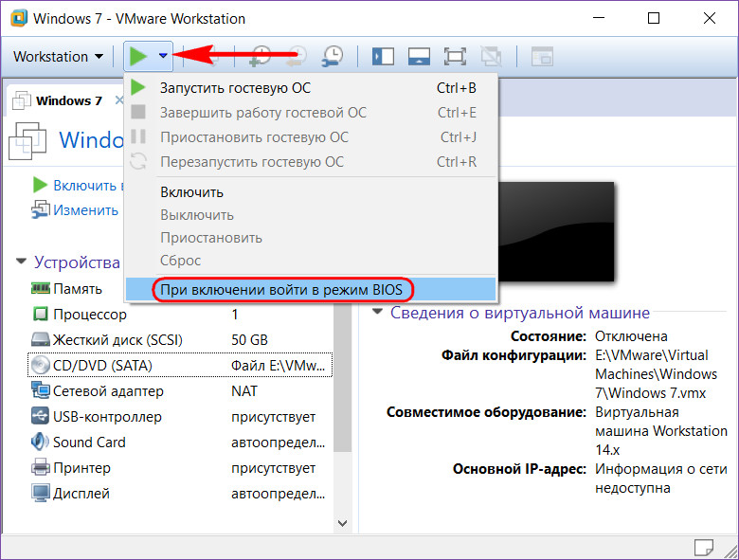
Task: Select the Sound Card device row
Action: pos(179,443)
